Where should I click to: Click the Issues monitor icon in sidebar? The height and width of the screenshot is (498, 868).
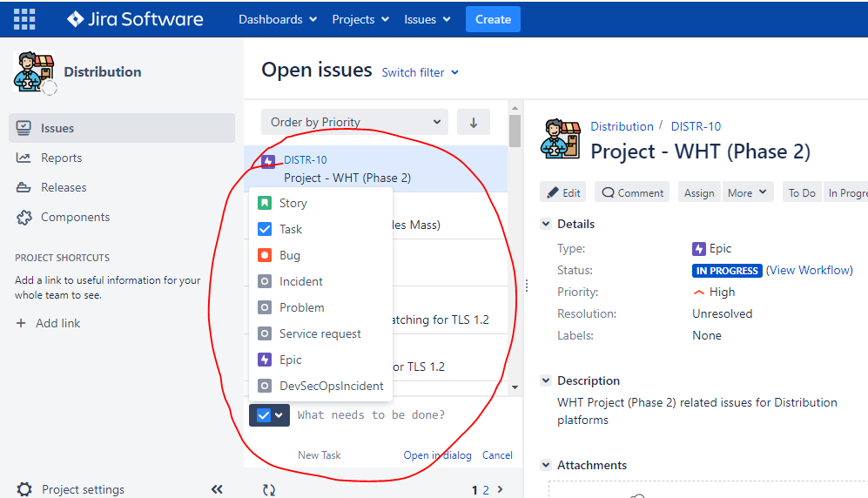point(24,128)
